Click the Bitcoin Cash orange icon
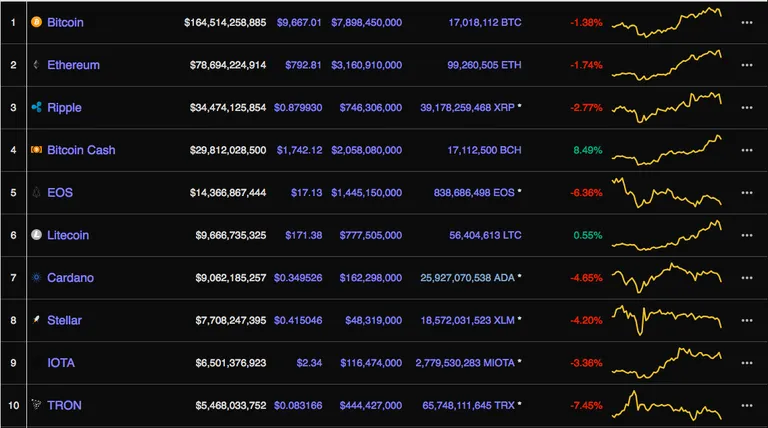 click(x=36, y=150)
